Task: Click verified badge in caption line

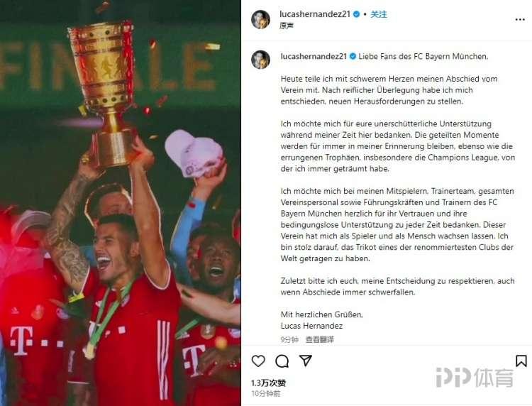Action: [353, 56]
